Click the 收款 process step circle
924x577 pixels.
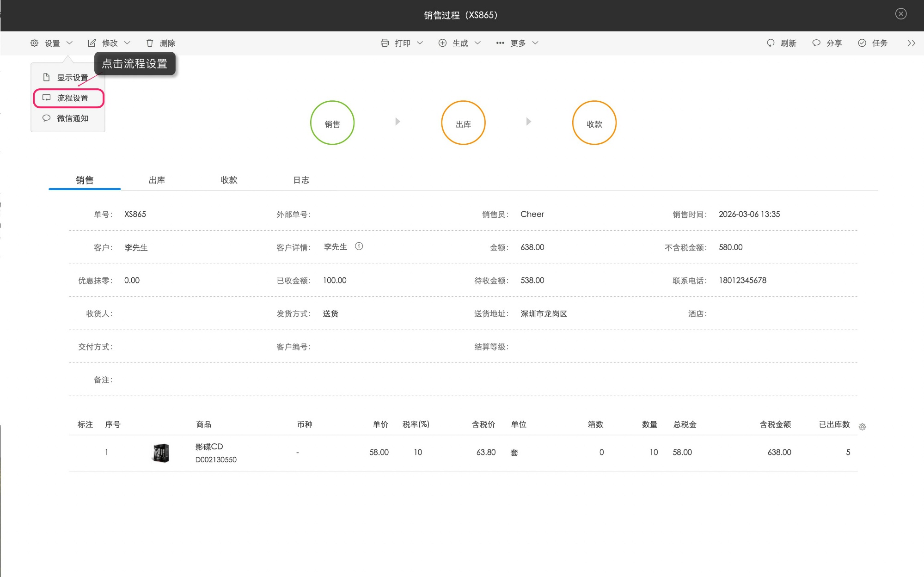tap(594, 123)
